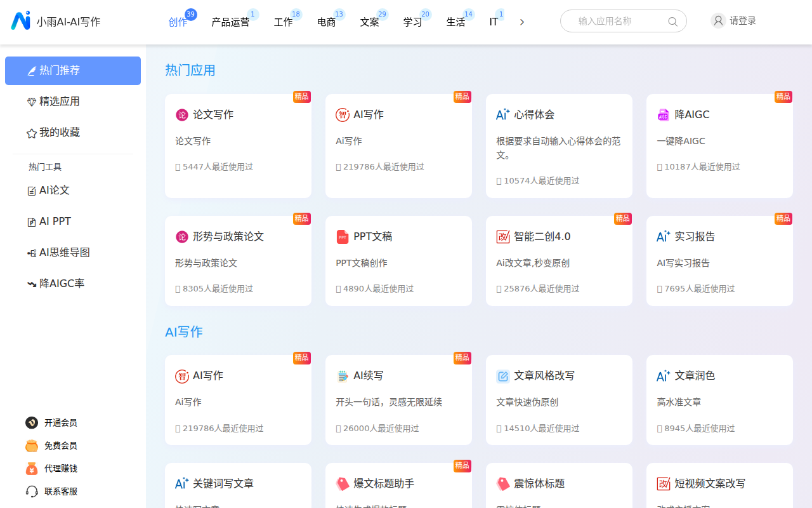Click the 代理赚钱 icon

pyautogui.click(x=32, y=469)
